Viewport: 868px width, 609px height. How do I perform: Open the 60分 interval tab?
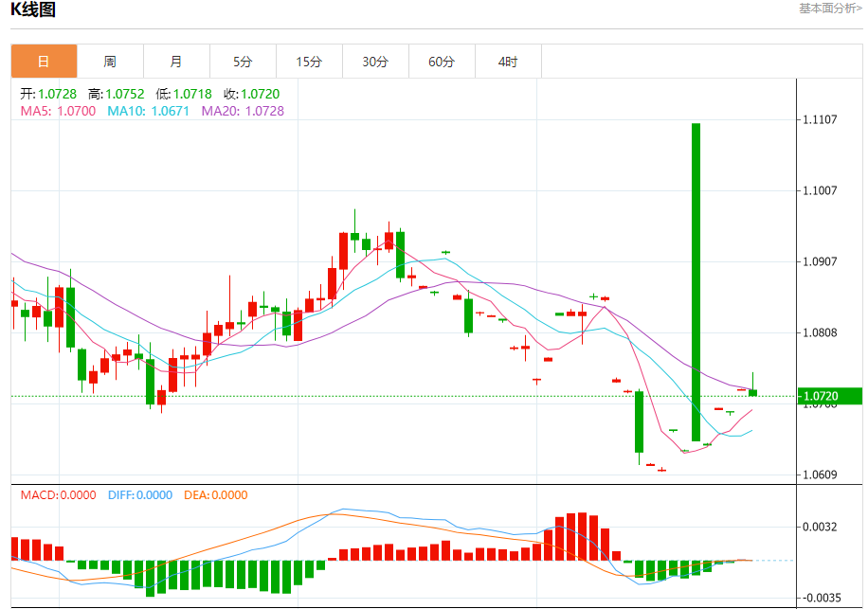pyautogui.click(x=442, y=62)
